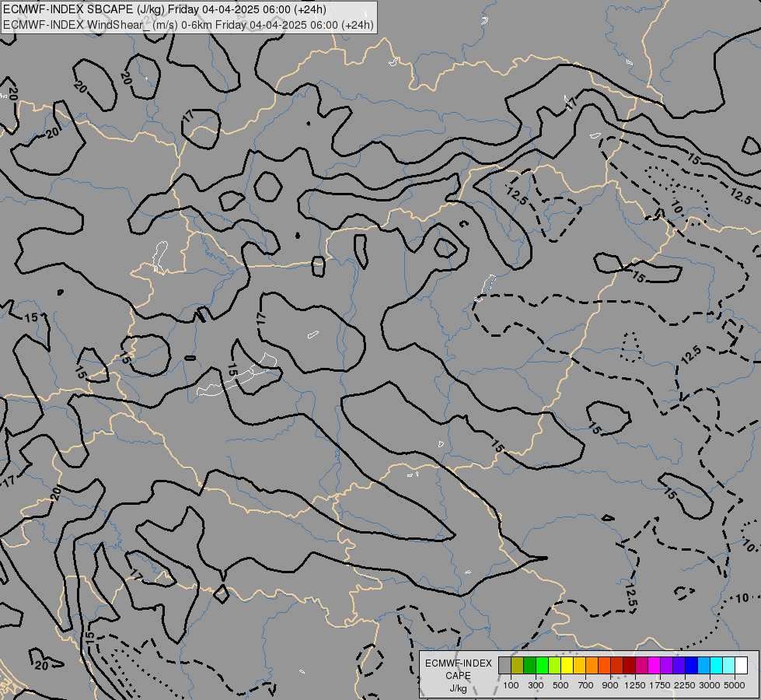761x700 pixels.
Task: Click the 500 legend tick label
Action: [560, 685]
